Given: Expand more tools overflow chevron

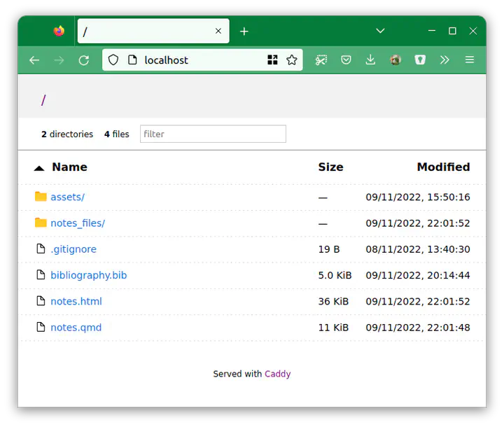Looking at the screenshot, I should point(444,60).
